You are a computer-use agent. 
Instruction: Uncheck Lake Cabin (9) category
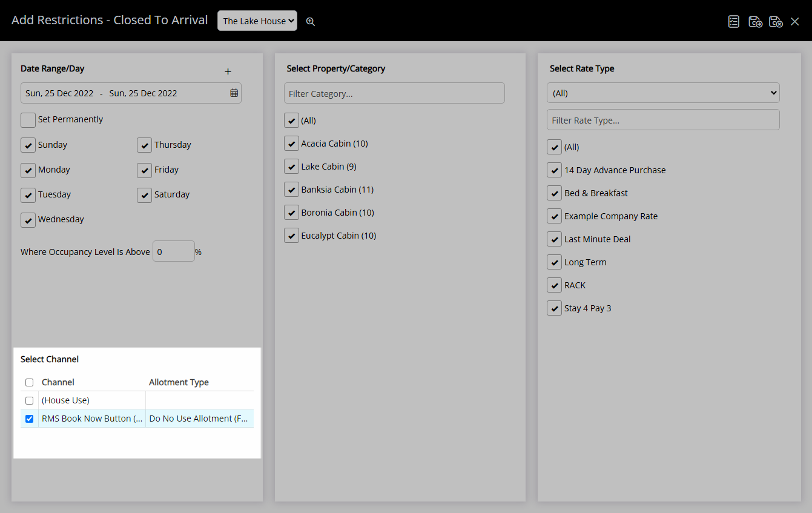(292, 167)
